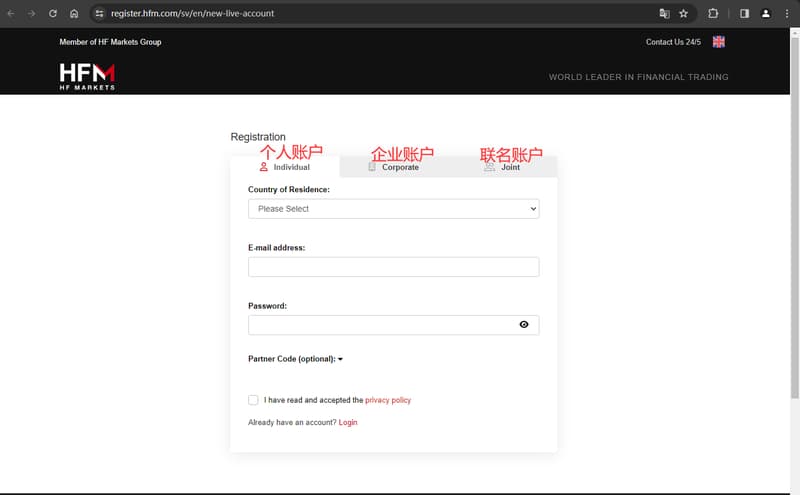Click the Login link
Screen dimensions: 800x495
point(348,423)
